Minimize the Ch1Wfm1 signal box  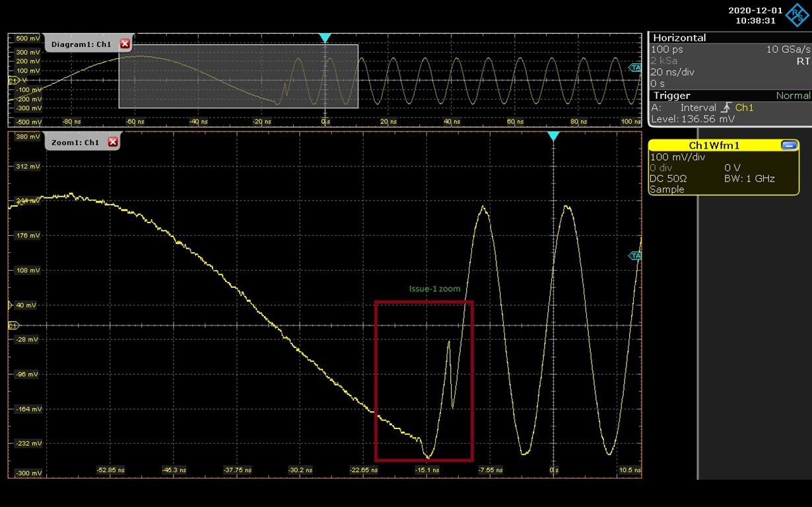[790, 145]
